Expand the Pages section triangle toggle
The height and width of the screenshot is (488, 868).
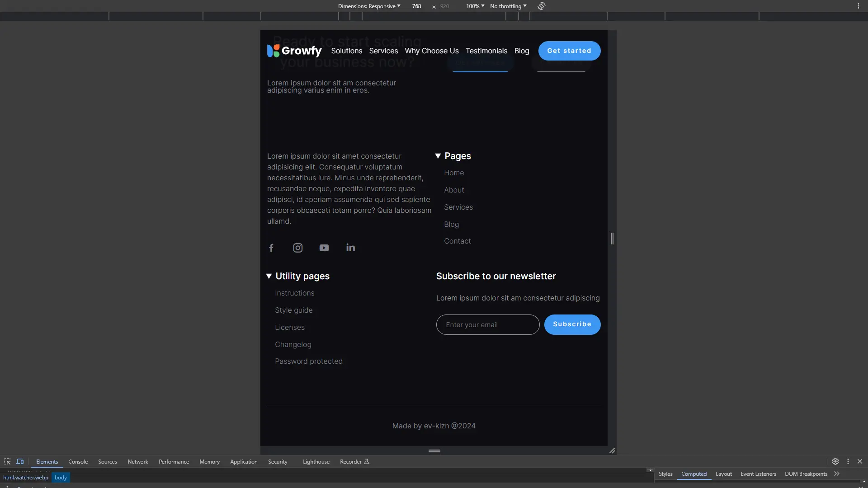click(438, 155)
